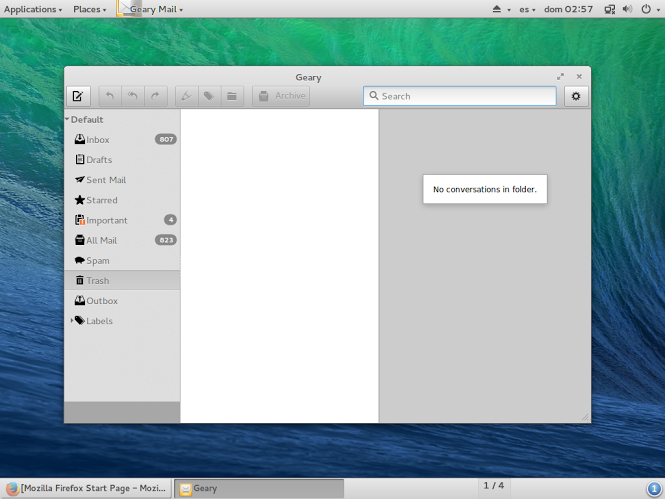Click the workspace switcher 1 / 4
665x499 pixels.
point(494,485)
